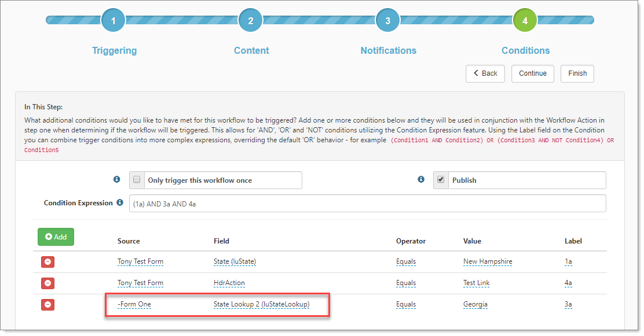This screenshot has height=336, width=644.
Task: Change the State (luState) field selection
Action: coord(235,261)
